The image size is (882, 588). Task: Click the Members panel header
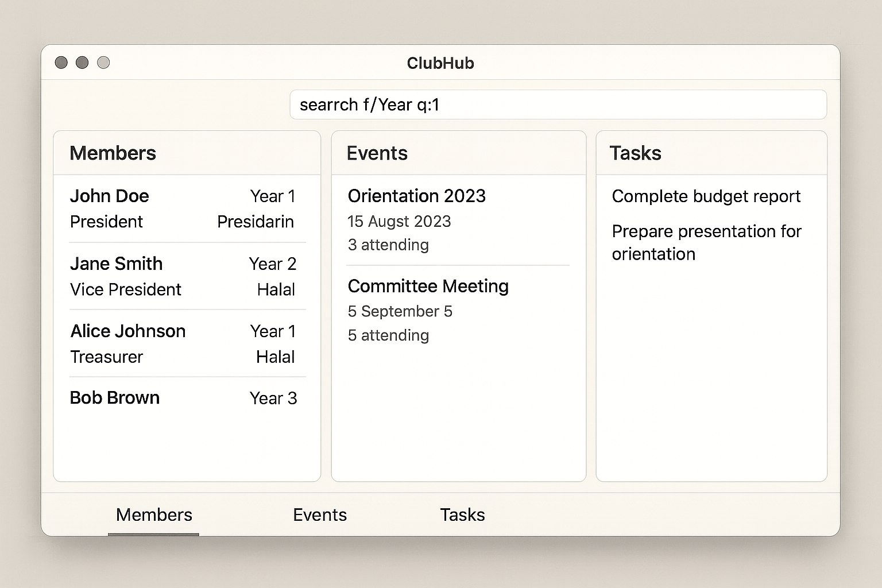[x=113, y=153]
